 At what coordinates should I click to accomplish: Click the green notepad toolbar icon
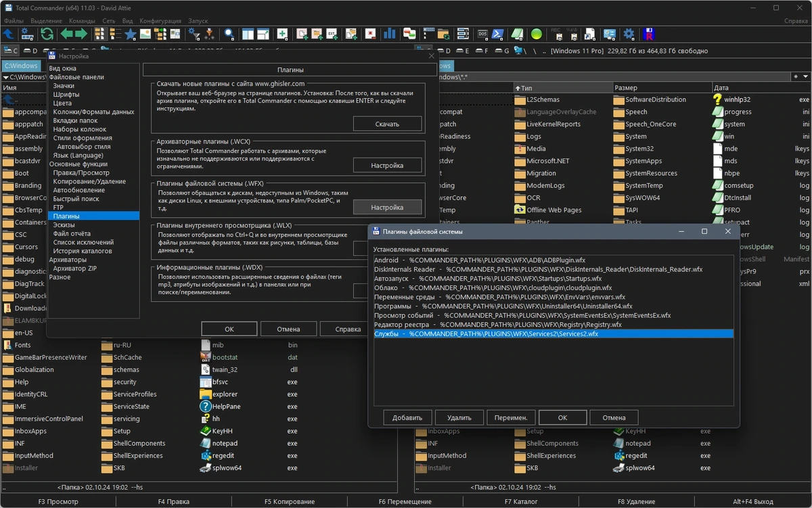click(x=518, y=34)
